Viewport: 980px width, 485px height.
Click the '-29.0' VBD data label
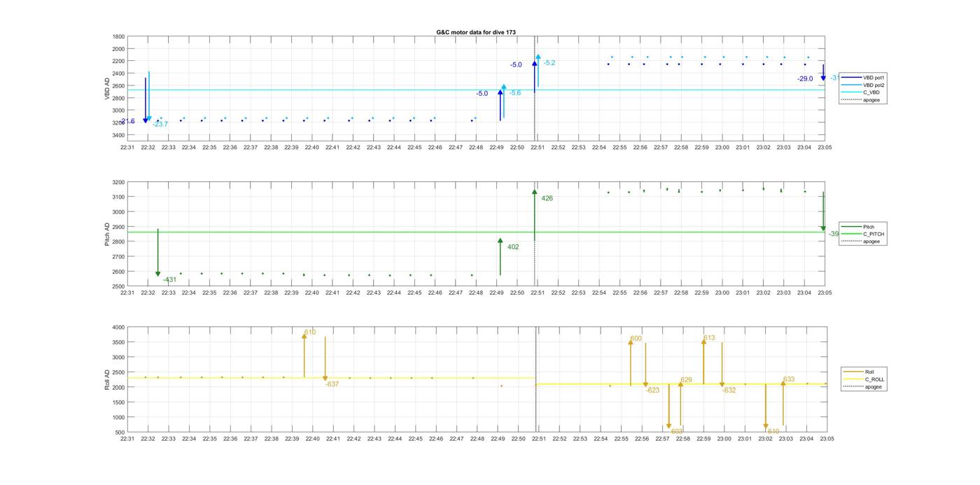pyautogui.click(x=805, y=79)
